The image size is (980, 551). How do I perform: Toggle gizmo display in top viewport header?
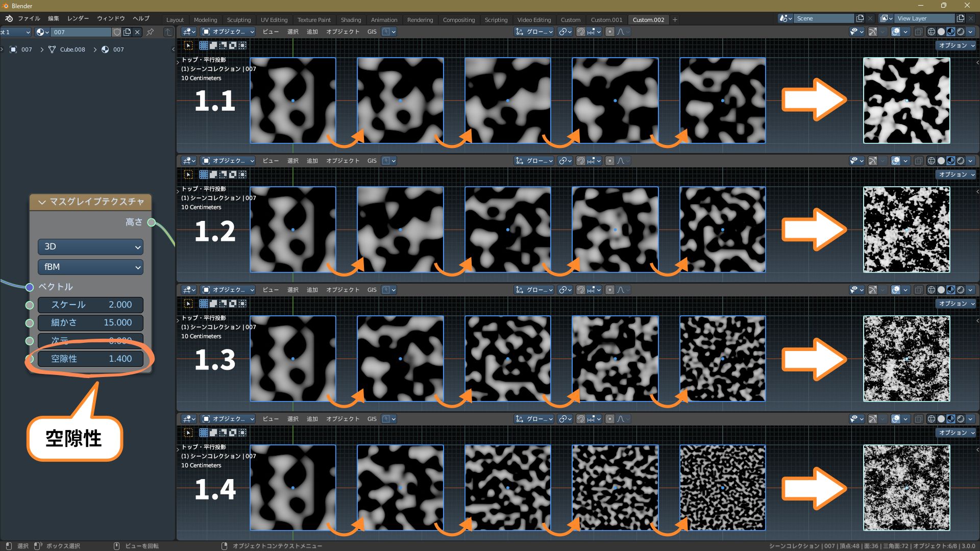tap(873, 32)
